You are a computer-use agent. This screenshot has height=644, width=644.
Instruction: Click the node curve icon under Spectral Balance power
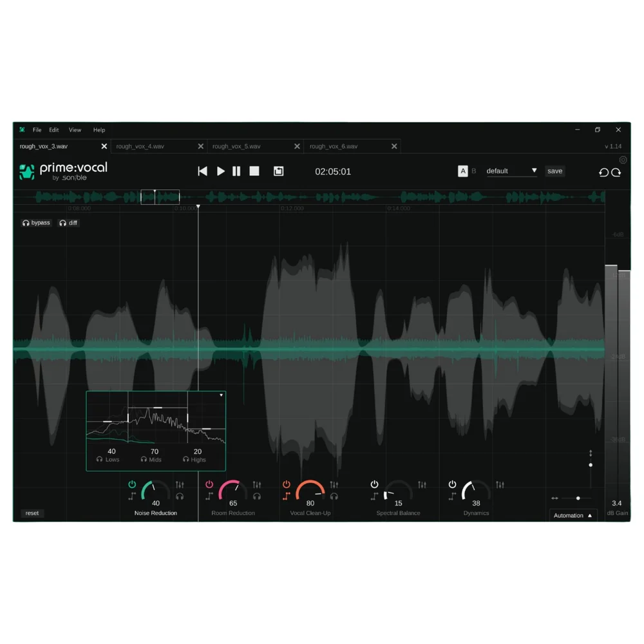point(374,496)
